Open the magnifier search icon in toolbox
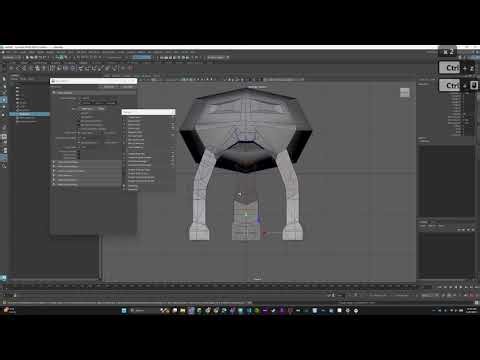 (4, 166)
